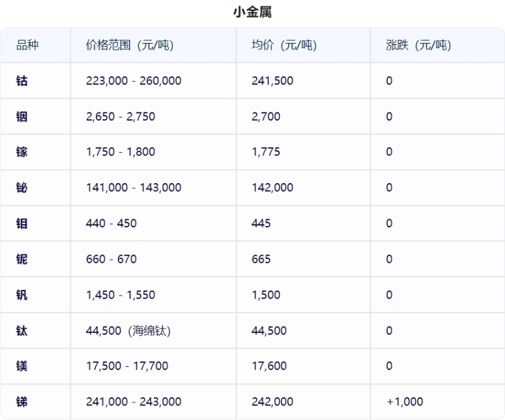Screen dimensions: 505x420
Task: Click the 钴 row label
Action: [22, 81]
